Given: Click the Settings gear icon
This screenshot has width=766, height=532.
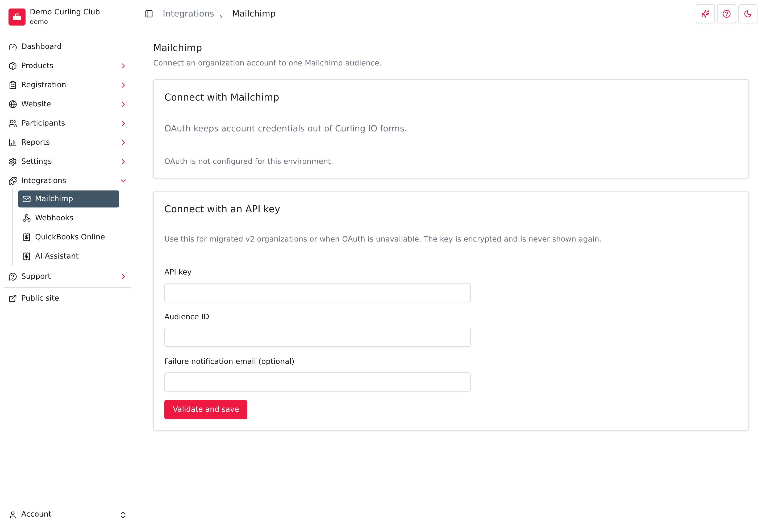Looking at the screenshot, I should click(13, 162).
